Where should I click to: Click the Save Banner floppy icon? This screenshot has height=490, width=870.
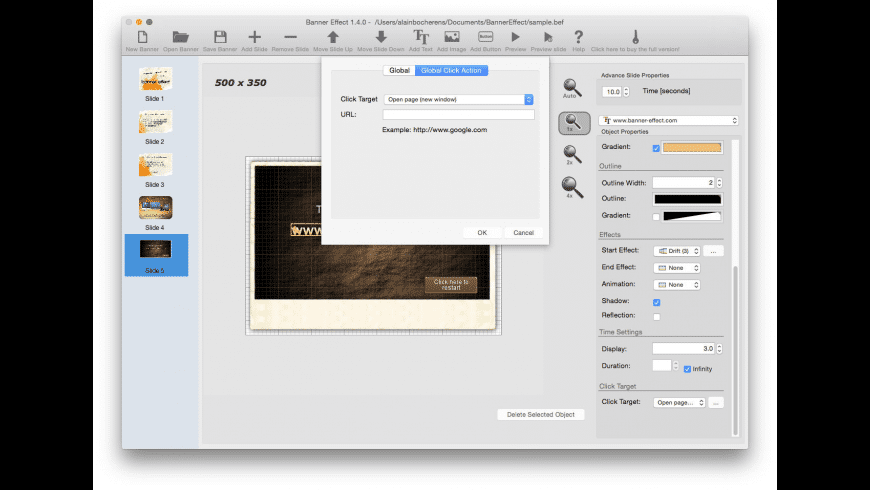click(220, 37)
